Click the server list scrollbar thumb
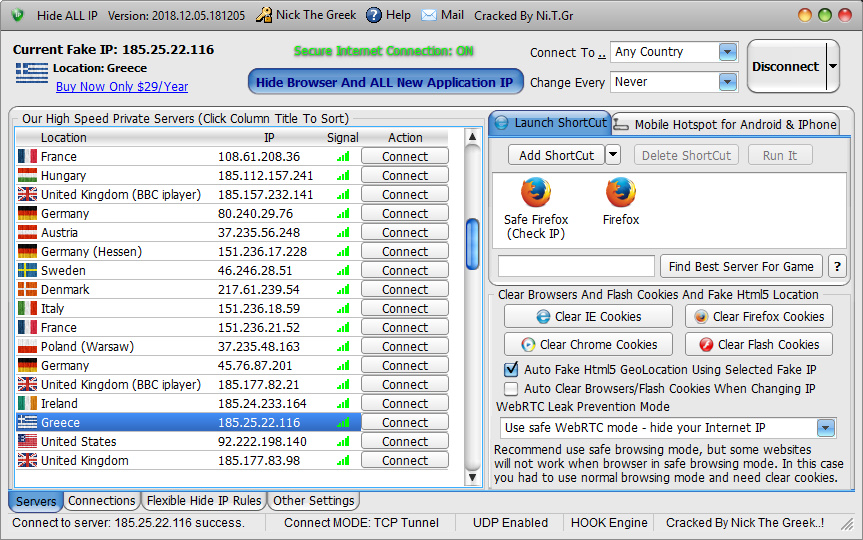 click(x=472, y=244)
